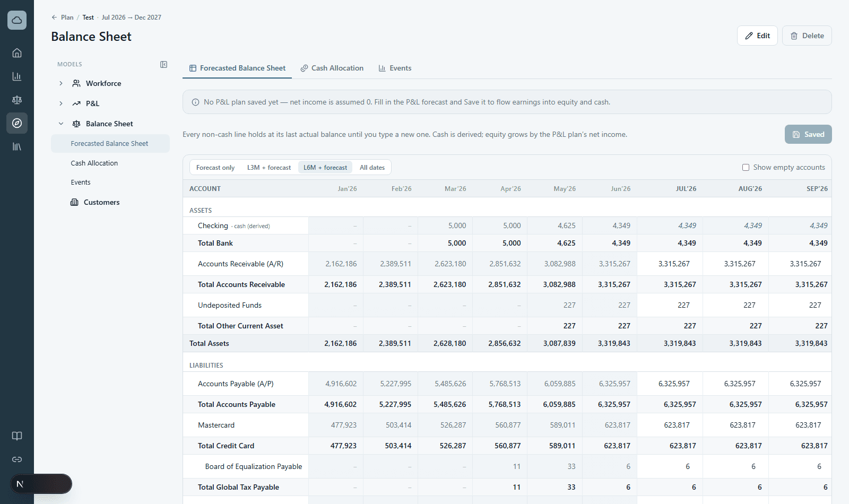The height and width of the screenshot is (504, 849).
Task: Edit Board of Equalization Payable AUG'26 cell
Action: [735, 466]
